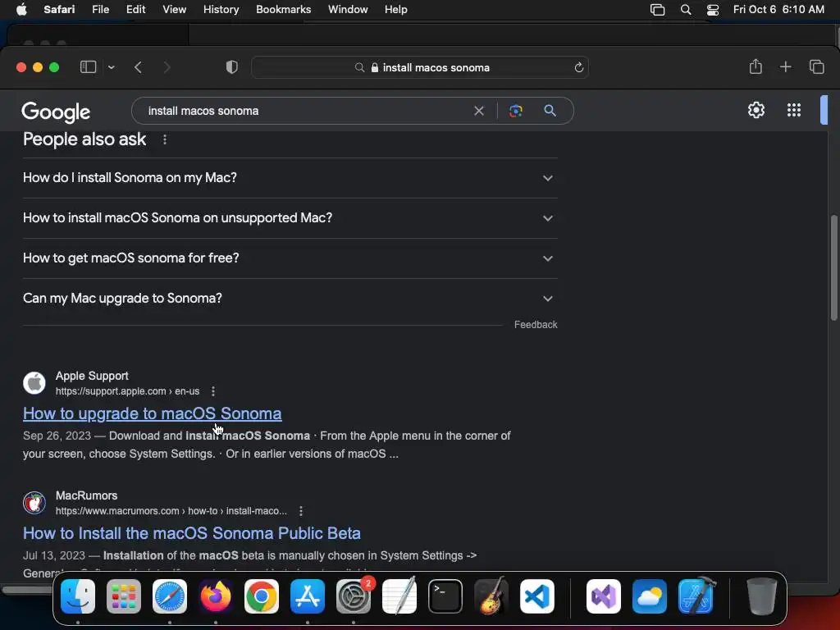Screen dimensions: 840x630
Task: Open 'How to upgrade to macOS Sonoma' result
Action: [x=152, y=413]
